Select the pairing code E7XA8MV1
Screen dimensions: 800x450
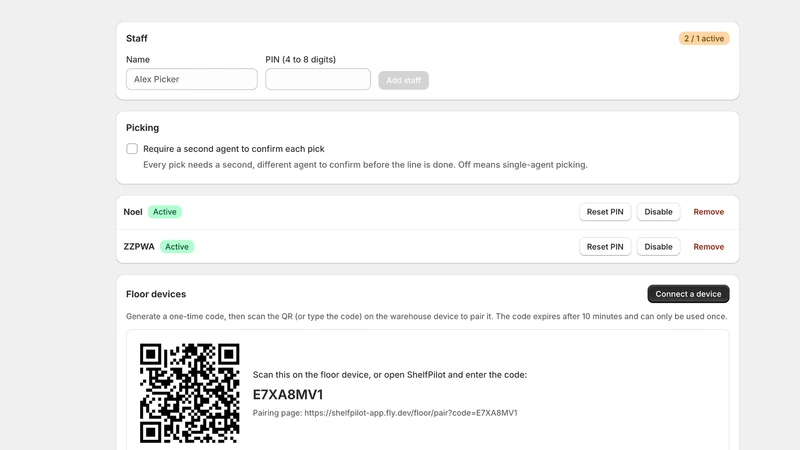tap(288, 394)
